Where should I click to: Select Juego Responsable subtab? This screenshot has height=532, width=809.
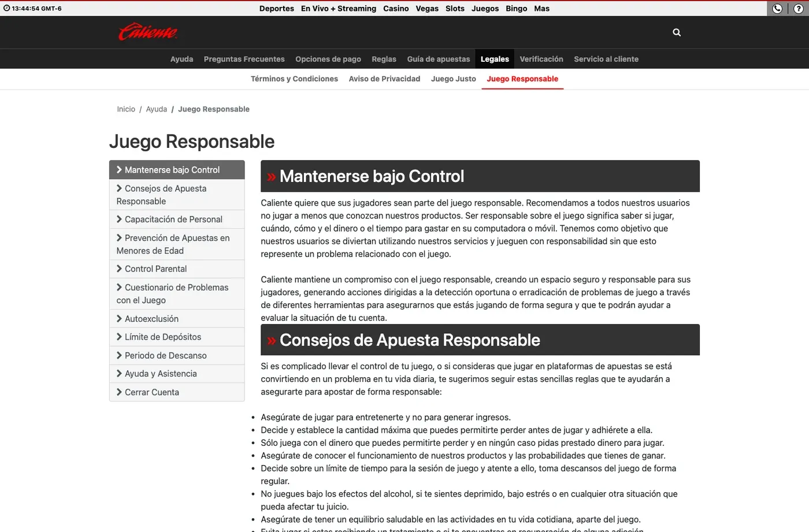coord(522,79)
